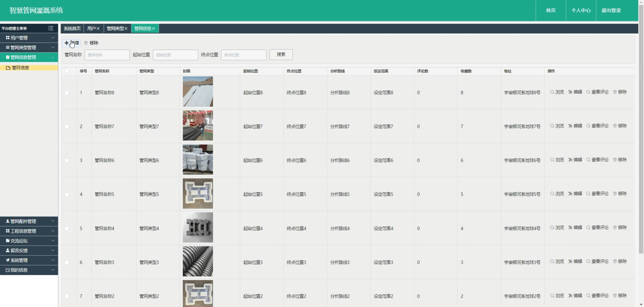This screenshot has height=307, width=644.
Task: Close the 用户 tab with its X
Action: tap(98, 28)
